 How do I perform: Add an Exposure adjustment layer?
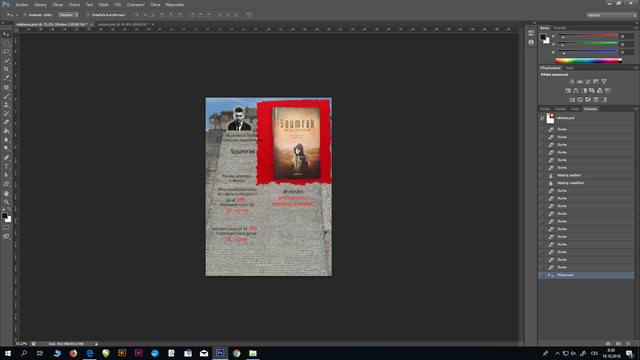click(596, 82)
